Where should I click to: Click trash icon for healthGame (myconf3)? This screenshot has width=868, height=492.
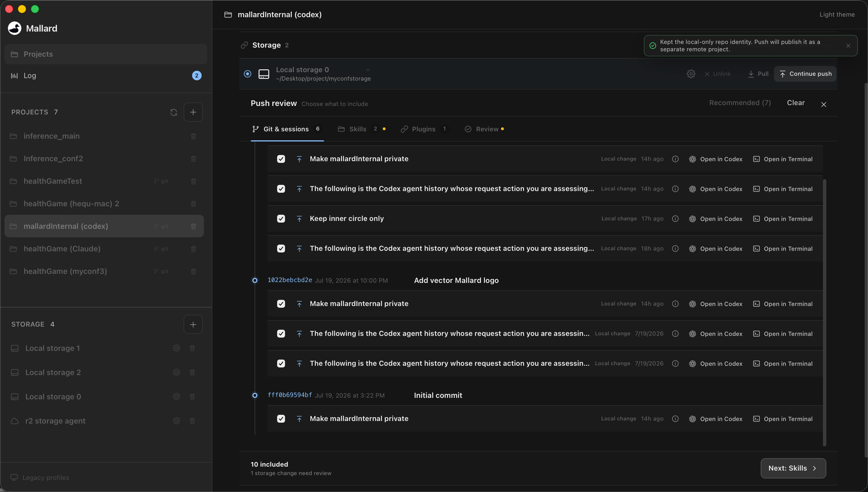[193, 271]
